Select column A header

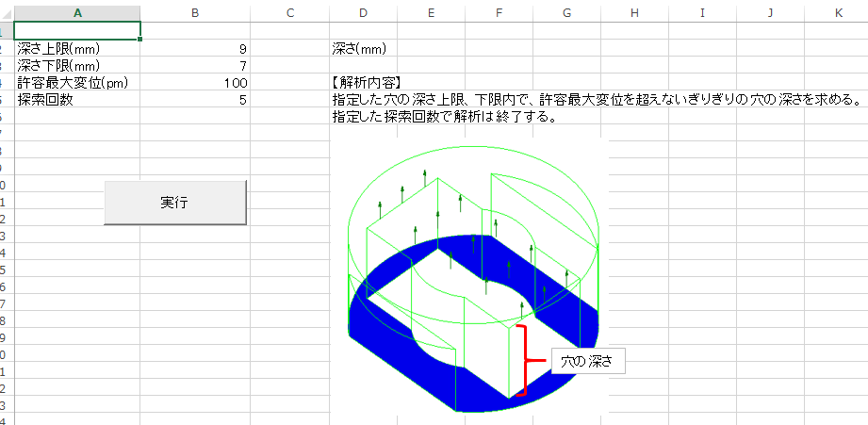pyautogui.click(x=77, y=13)
